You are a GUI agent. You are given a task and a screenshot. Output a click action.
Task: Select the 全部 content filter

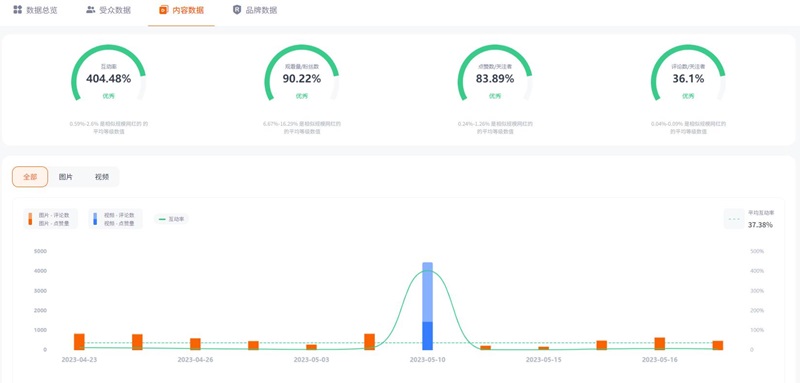point(30,177)
